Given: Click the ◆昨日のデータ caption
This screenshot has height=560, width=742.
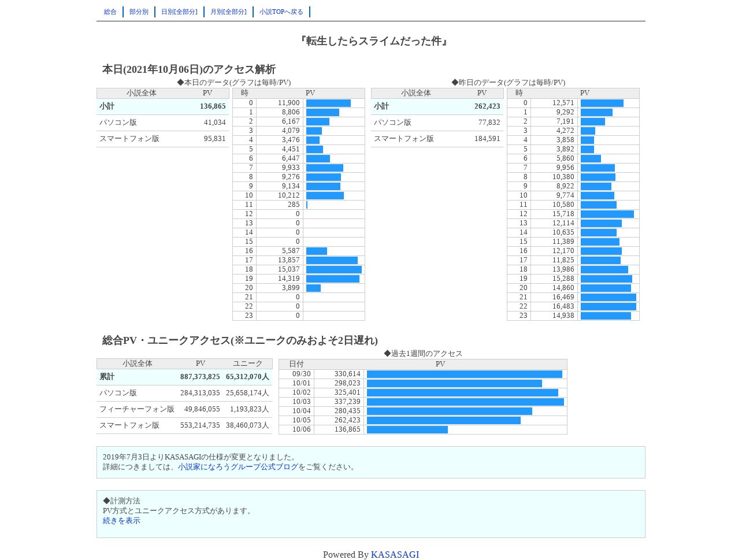Looking at the screenshot, I should coord(508,83).
